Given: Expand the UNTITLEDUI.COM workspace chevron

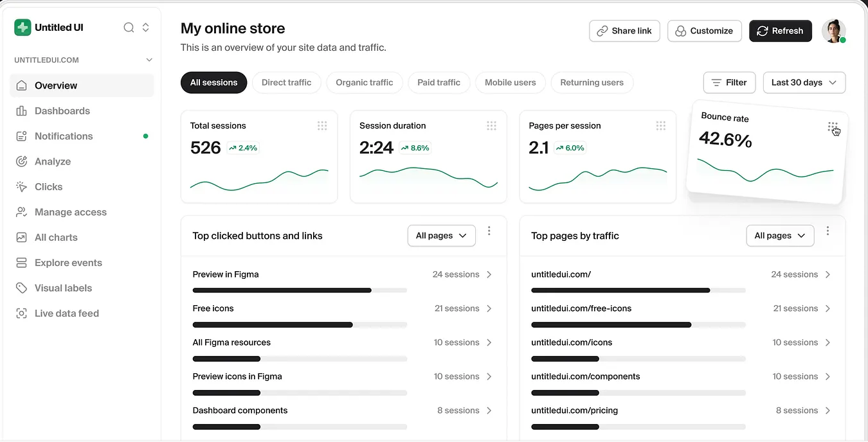Looking at the screenshot, I should [149, 60].
